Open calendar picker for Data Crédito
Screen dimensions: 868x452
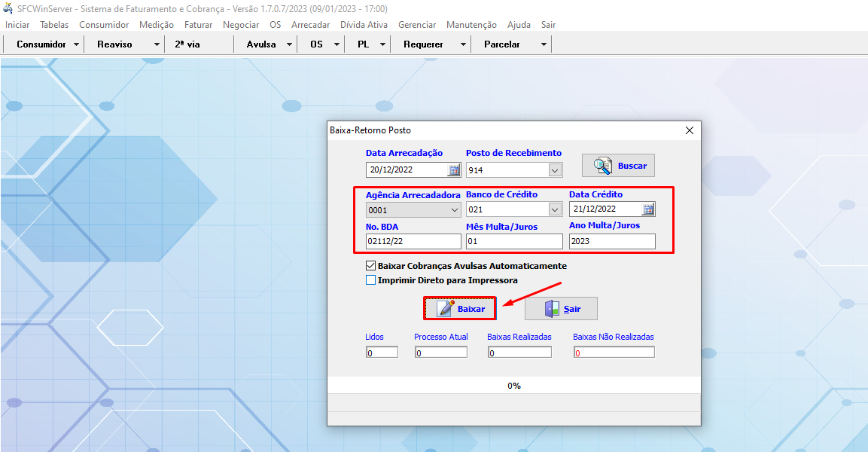pos(648,209)
